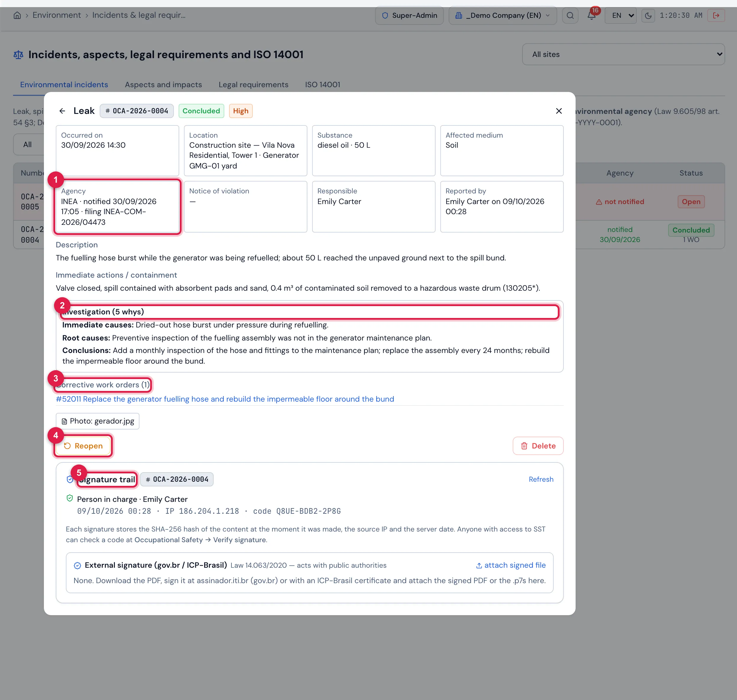Click the logout icon in header
Image resolution: width=737 pixels, height=700 pixels.
(x=716, y=16)
